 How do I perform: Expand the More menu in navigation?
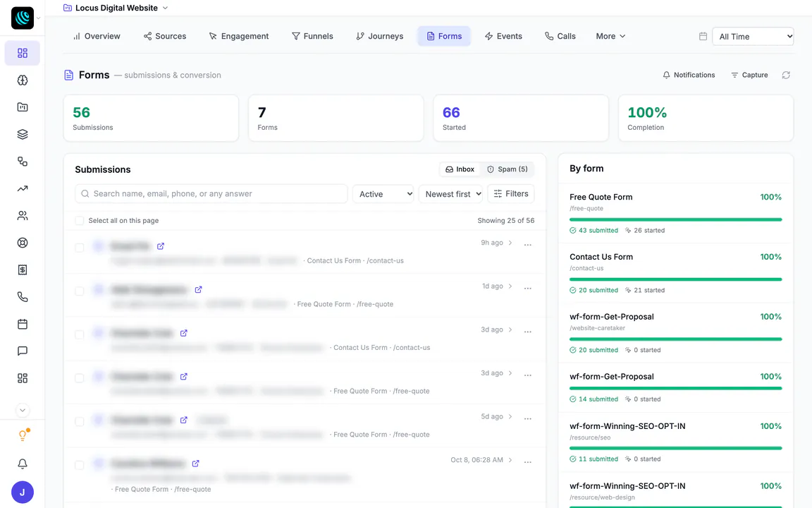click(610, 36)
